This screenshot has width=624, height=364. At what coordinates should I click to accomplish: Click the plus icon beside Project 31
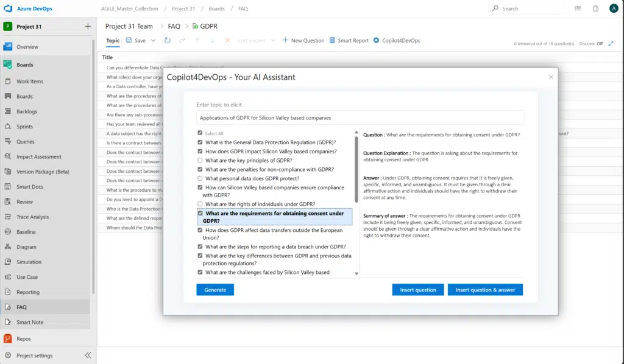[88, 26]
